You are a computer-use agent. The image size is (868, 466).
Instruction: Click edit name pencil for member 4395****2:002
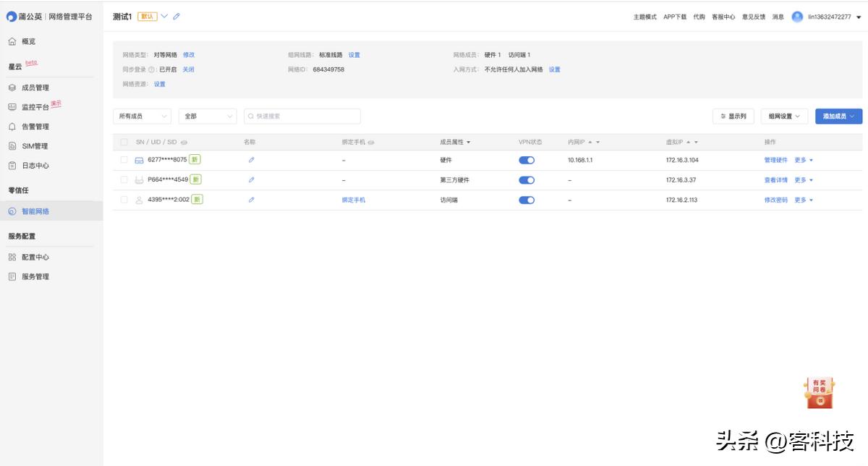coord(251,200)
